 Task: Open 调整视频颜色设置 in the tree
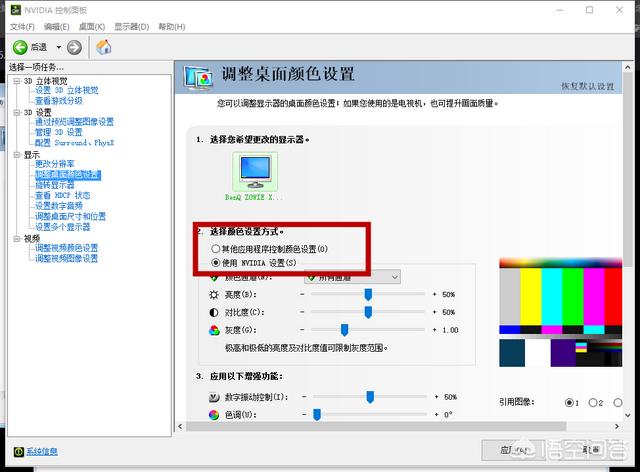click(x=67, y=248)
